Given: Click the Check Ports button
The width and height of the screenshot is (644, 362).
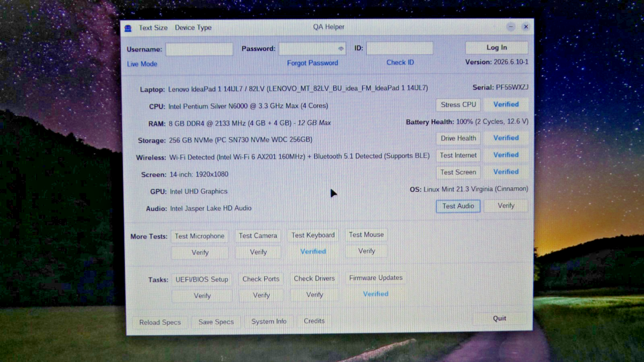Looking at the screenshot, I should pyautogui.click(x=261, y=279).
